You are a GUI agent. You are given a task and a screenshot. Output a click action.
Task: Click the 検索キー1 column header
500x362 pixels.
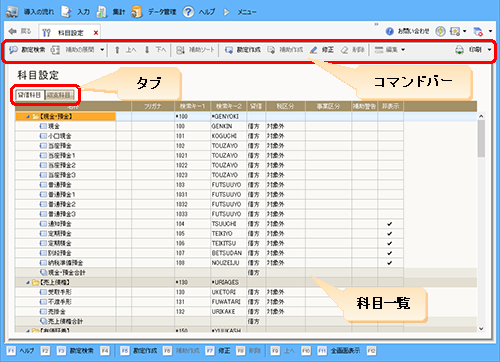pyautogui.click(x=192, y=106)
